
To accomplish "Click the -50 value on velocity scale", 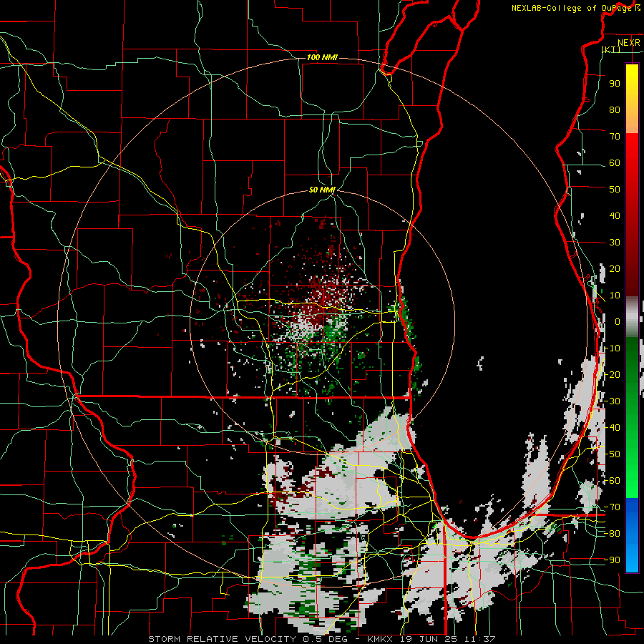I will tap(612, 454).
